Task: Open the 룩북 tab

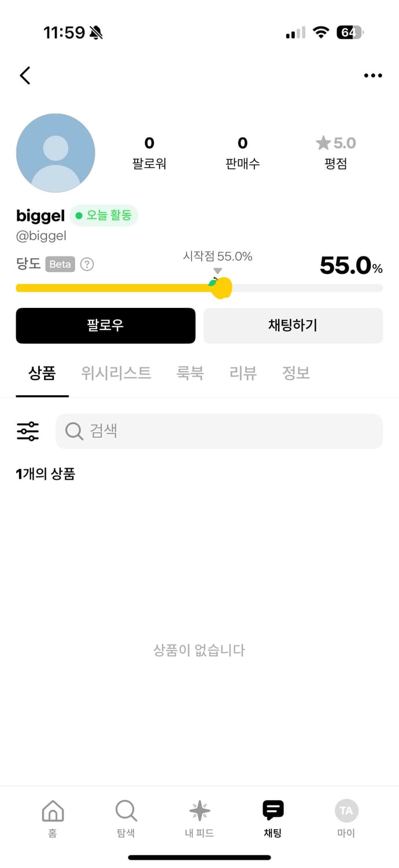Action: pos(191,373)
